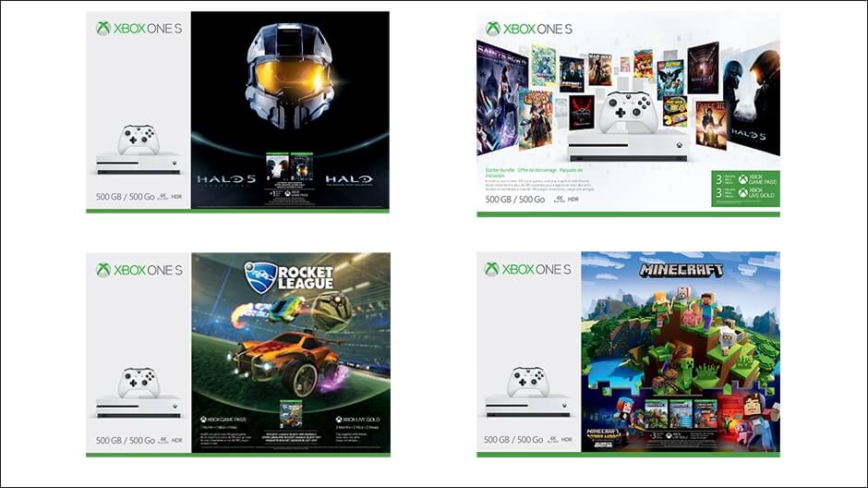This screenshot has width=868, height=488.
Task: Click the XBOX ONE S title on the Minecraft bundle
Action: click(x=536, y=269)
